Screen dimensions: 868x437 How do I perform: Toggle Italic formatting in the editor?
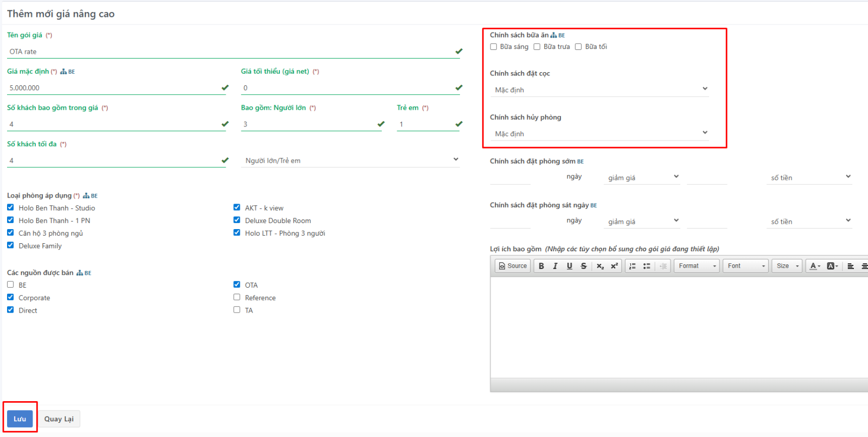pyautogui.click(x=555, y=266)
